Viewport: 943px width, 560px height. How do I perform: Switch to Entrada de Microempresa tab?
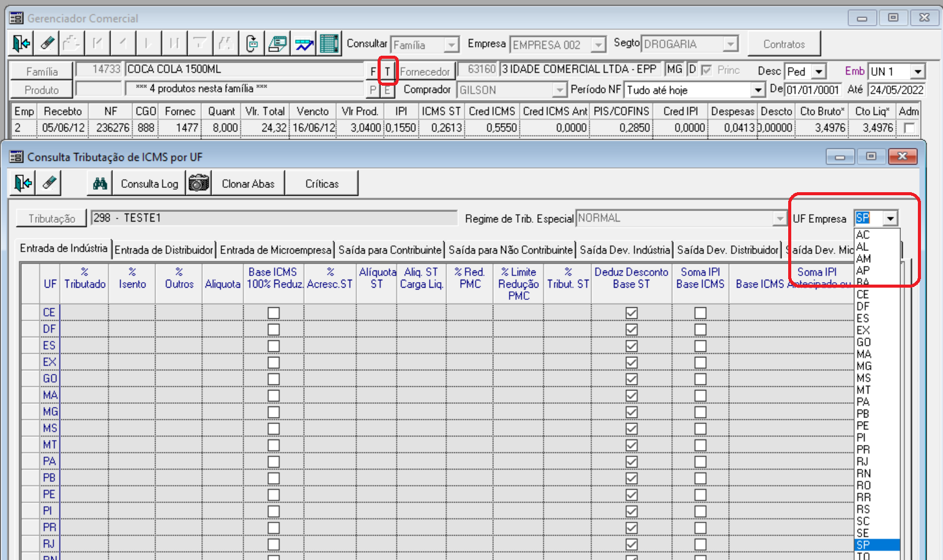[275, 250]
